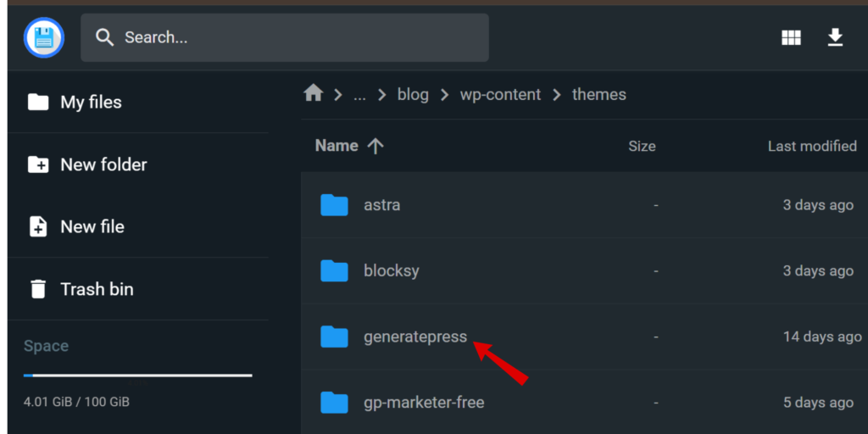
Task: Focus the Search input field
Action: click(285, 37)
